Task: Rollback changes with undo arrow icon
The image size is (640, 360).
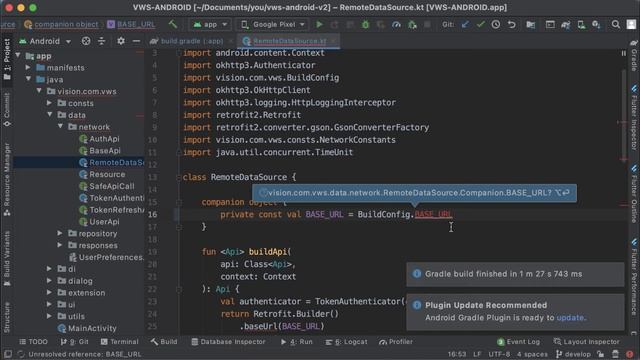Action: pyautogui.click(x=511, y=24)
